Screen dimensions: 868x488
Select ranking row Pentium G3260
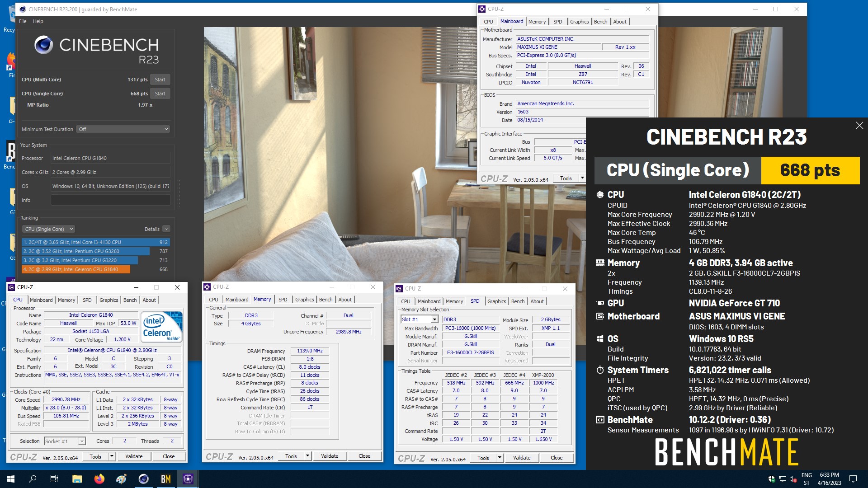(x=96, y=251)
